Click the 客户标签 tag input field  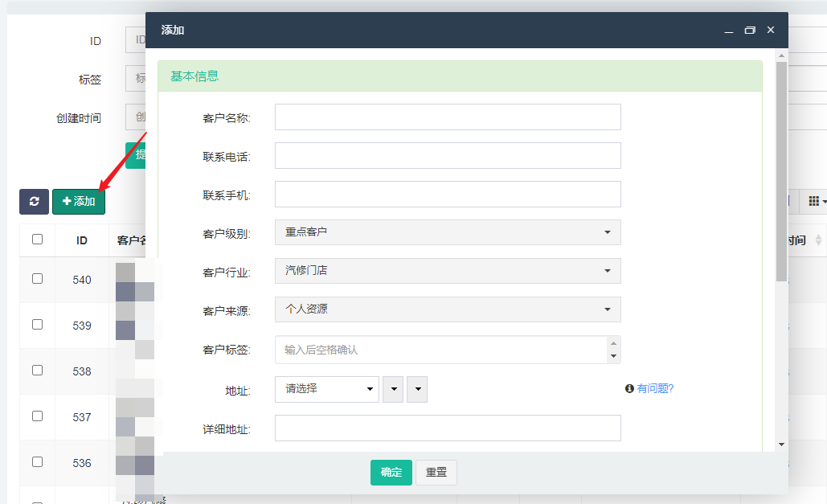[x=440, y=350]
